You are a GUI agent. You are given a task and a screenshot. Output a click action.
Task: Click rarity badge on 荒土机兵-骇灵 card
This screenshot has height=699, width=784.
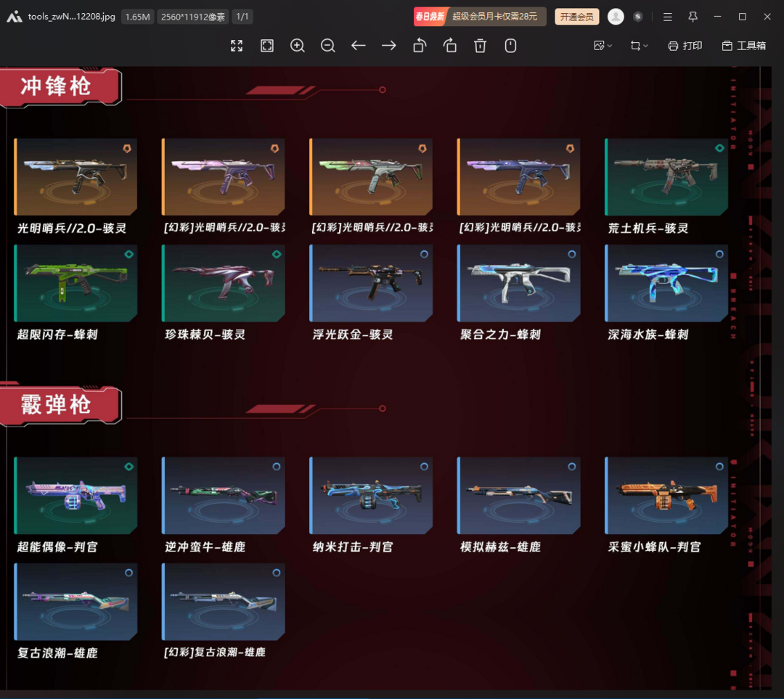tap(719, 148)
